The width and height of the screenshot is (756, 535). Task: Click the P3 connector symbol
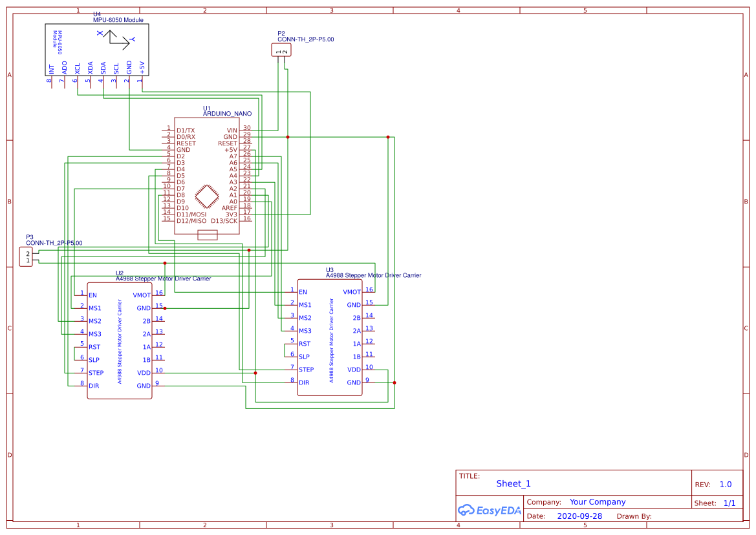click(x=27, y=256)
